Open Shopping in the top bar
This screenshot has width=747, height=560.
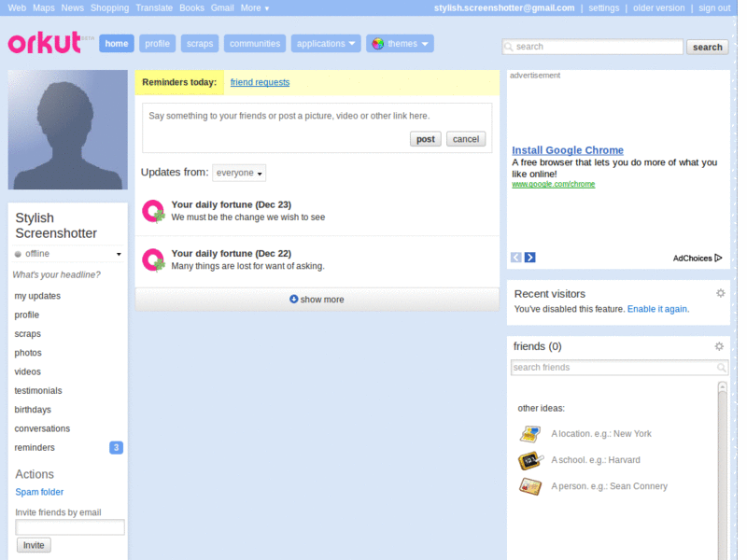pos(109,8)
